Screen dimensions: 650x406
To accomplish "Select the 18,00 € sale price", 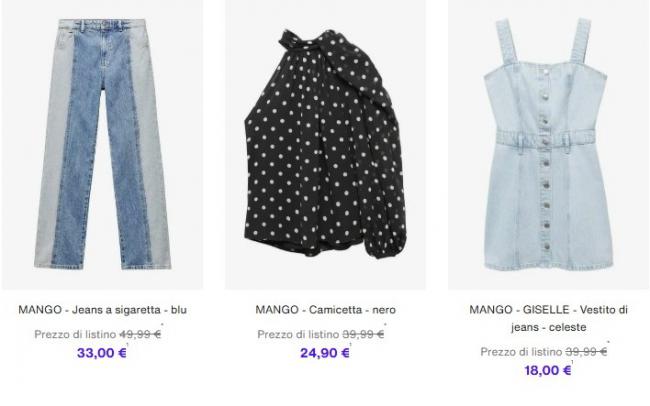I will 548,370.
